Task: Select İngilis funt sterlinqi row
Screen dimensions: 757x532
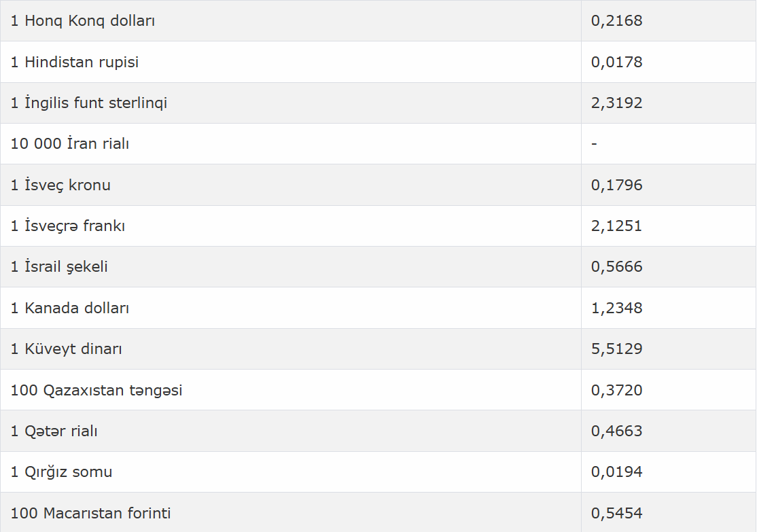Action: (x=378, y=103)
